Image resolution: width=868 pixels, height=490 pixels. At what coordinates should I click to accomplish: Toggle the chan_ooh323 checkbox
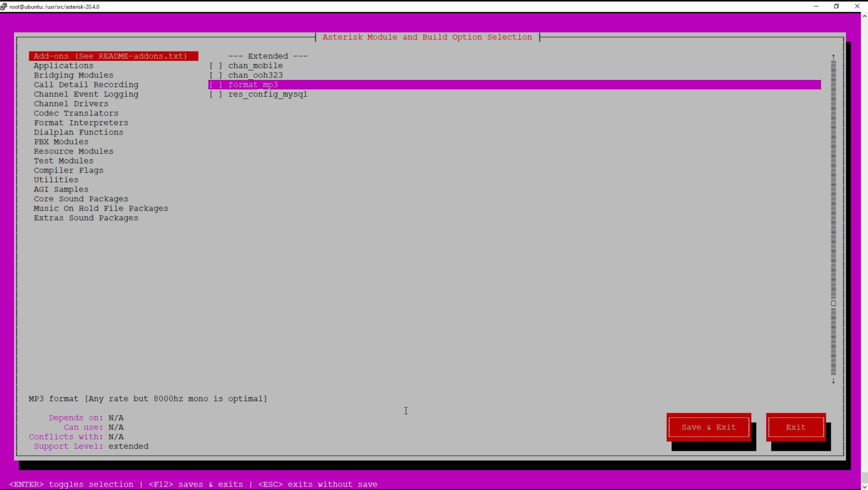pos(216,75)
